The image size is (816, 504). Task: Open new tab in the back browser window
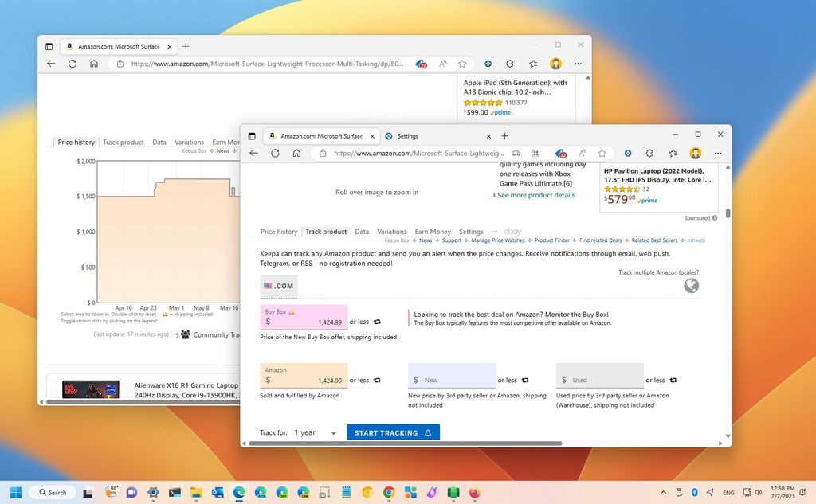coord(186,46)
